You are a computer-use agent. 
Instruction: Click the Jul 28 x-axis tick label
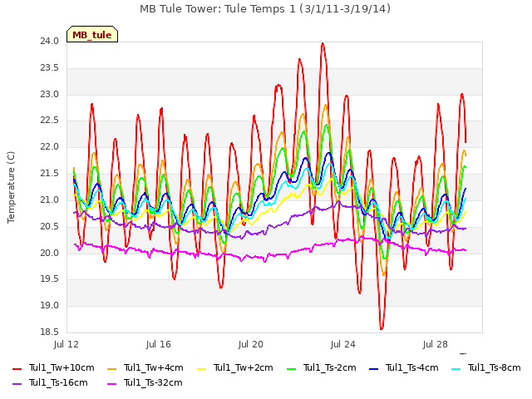tap(436, 344)
